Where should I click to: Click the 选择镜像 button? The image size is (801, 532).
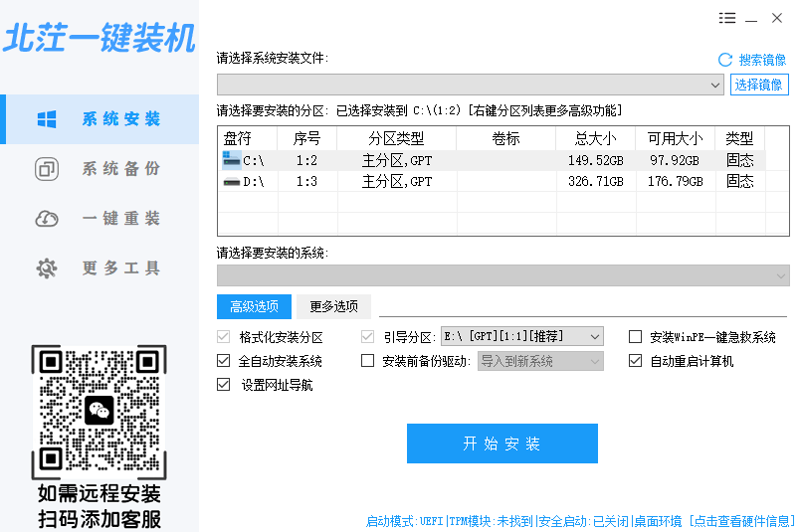[759, 85]
